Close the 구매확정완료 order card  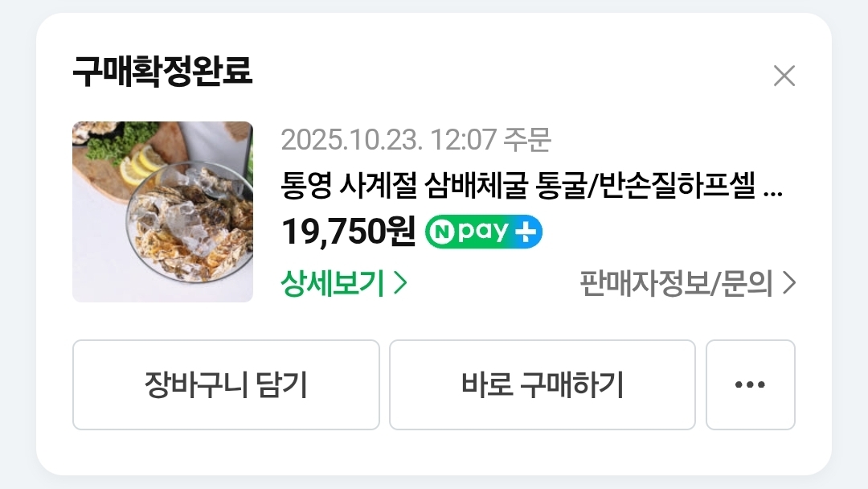point(784,76)
